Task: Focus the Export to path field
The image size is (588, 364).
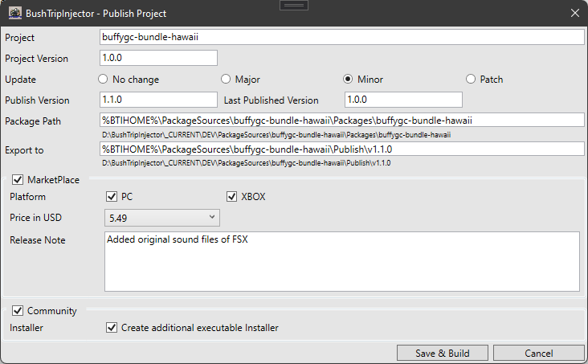Action: [x=342, y=149]
